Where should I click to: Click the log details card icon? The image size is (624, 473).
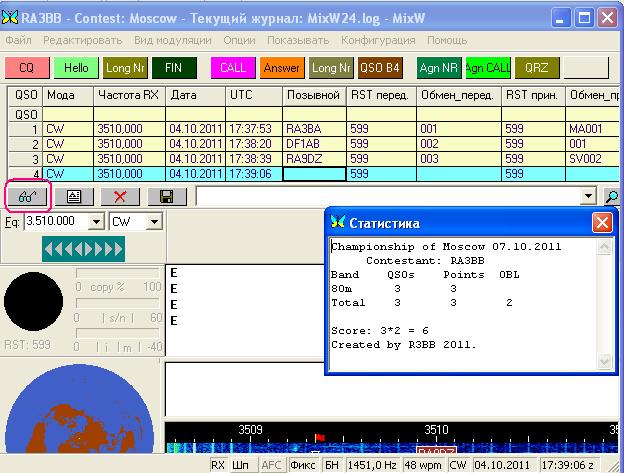click(x=75, y=197)
